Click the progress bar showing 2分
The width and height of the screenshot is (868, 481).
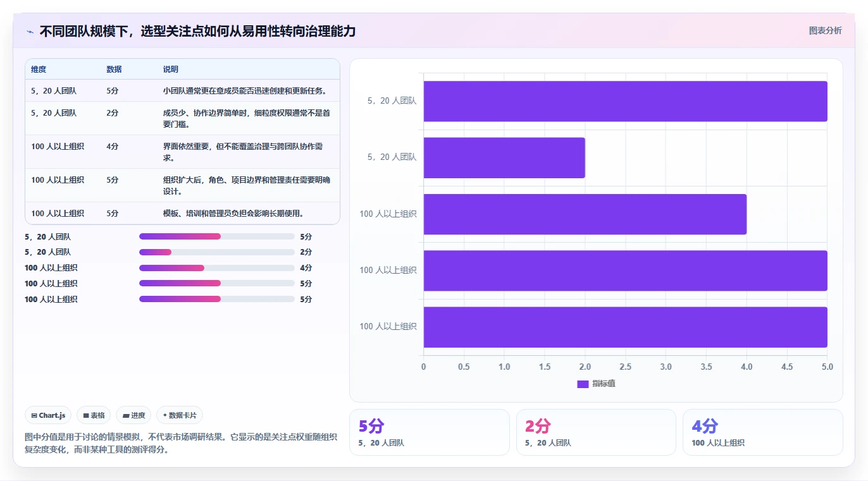217,252
